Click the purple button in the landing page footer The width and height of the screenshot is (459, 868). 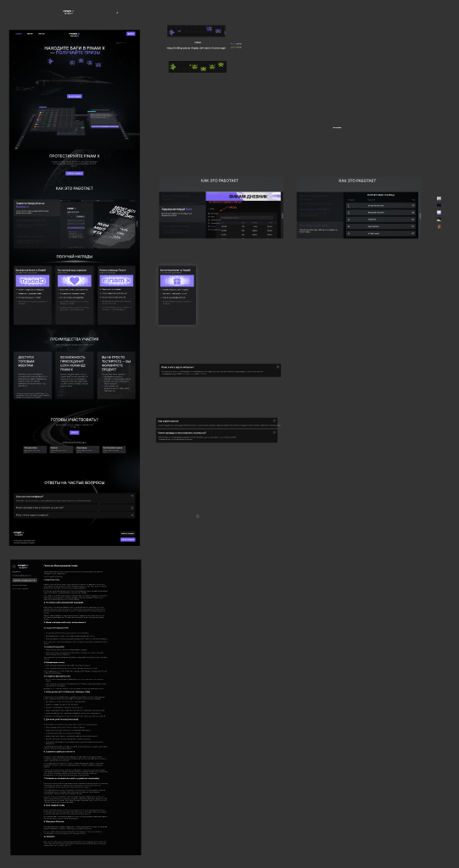coord(128,539)
